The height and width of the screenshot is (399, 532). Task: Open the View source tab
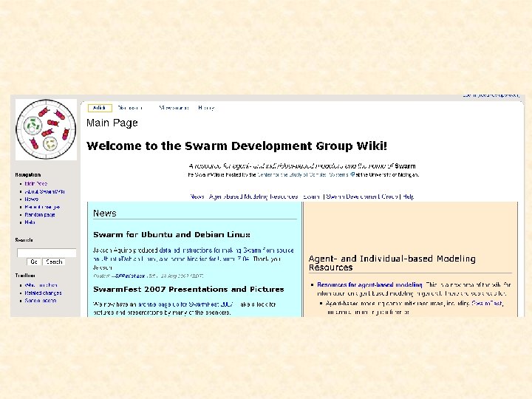174,108
